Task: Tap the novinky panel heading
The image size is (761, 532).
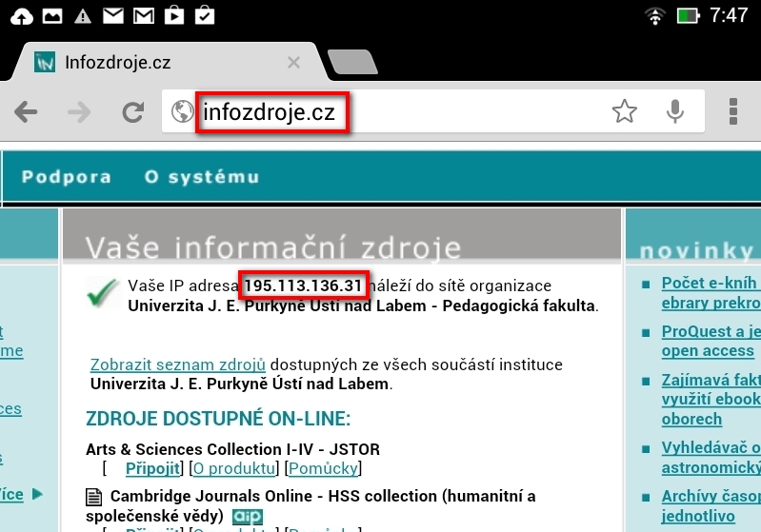Action: [697, 251]
